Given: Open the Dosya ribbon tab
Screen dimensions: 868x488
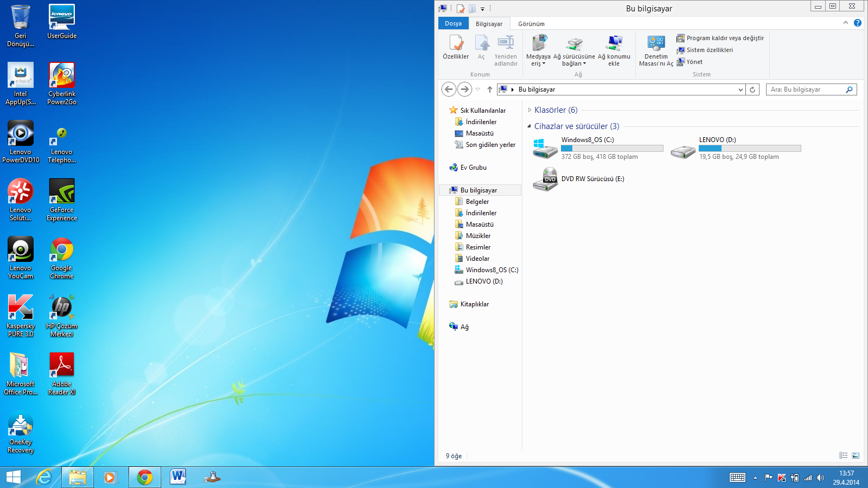Looking at the screenshot, I should click(453, 23).
